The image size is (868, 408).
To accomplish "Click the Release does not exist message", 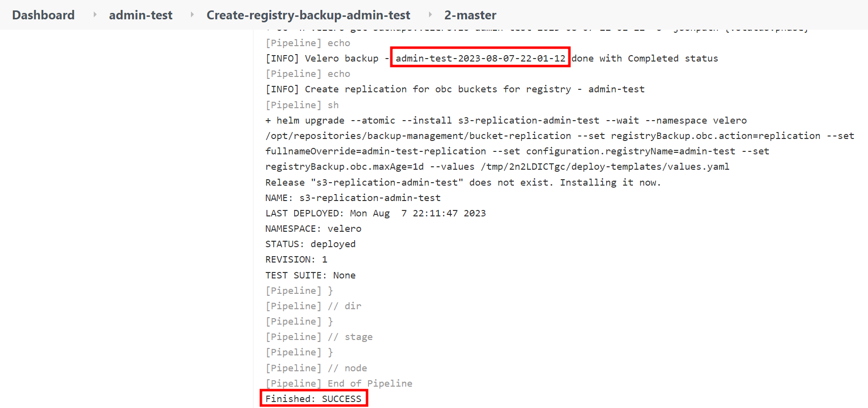I will coord(463,182).
